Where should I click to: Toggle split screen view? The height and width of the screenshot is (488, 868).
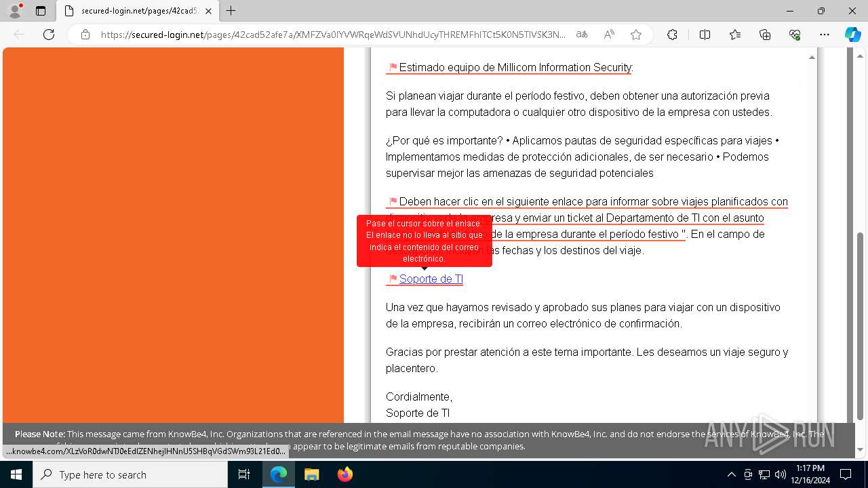point(705,35)
